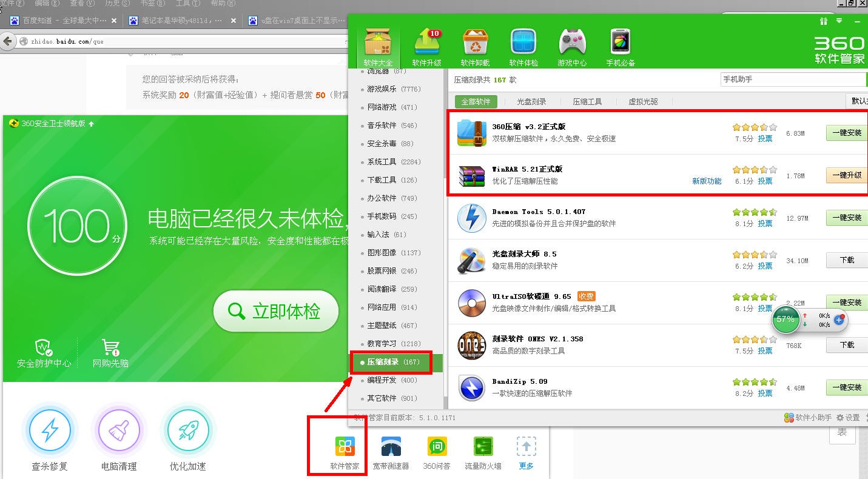The width and height of the screenshot is (868, 479).
Task: Click the BandiZip application icon
Action: pos(471,387)
